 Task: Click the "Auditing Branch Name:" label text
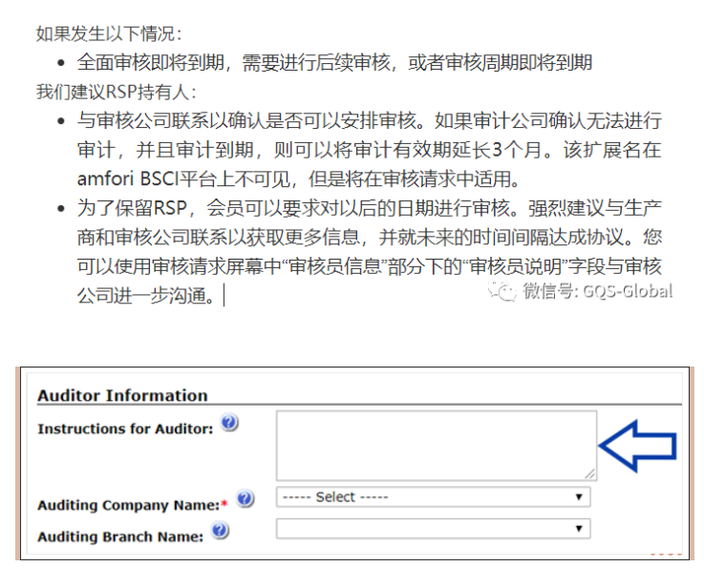[120, 536]
